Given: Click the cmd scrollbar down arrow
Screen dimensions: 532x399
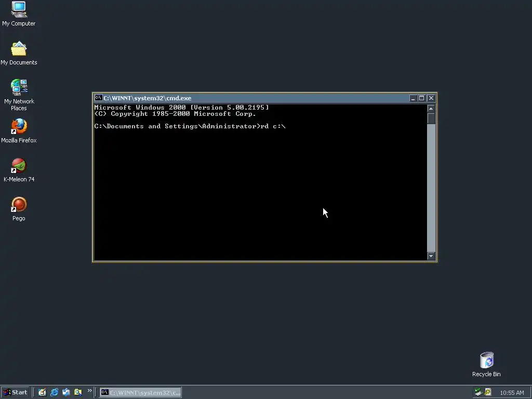Looking at the screenshot, I should click(x=431, y=256).
